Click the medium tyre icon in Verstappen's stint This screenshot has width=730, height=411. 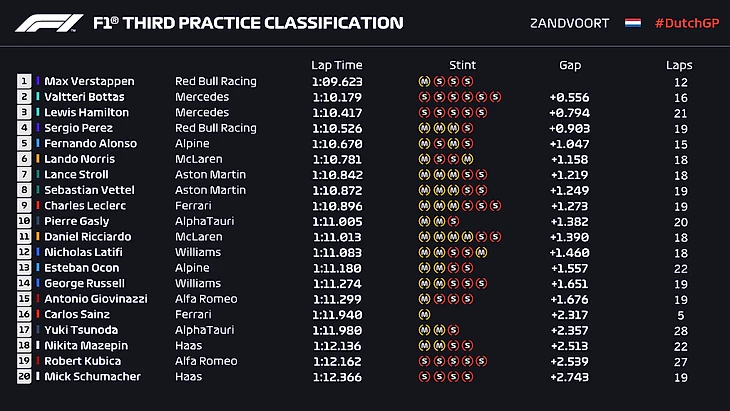tap(424, 81)
